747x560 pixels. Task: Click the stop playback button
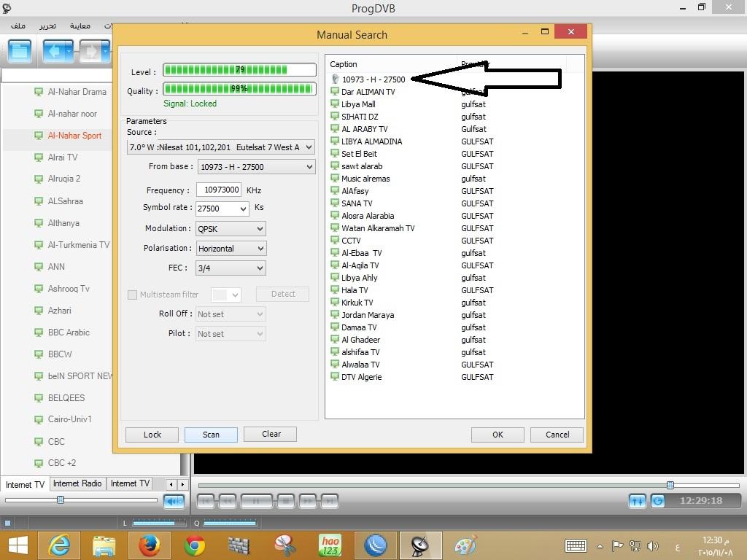pos(285,501)
